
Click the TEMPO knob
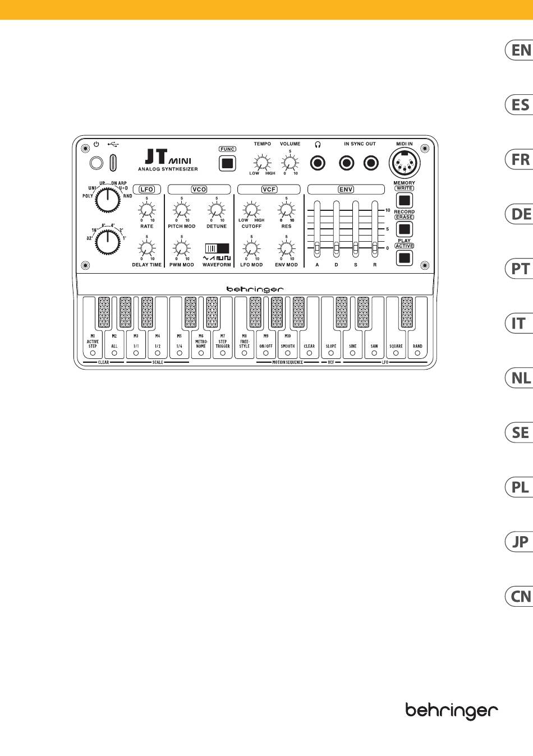point(261,163)
